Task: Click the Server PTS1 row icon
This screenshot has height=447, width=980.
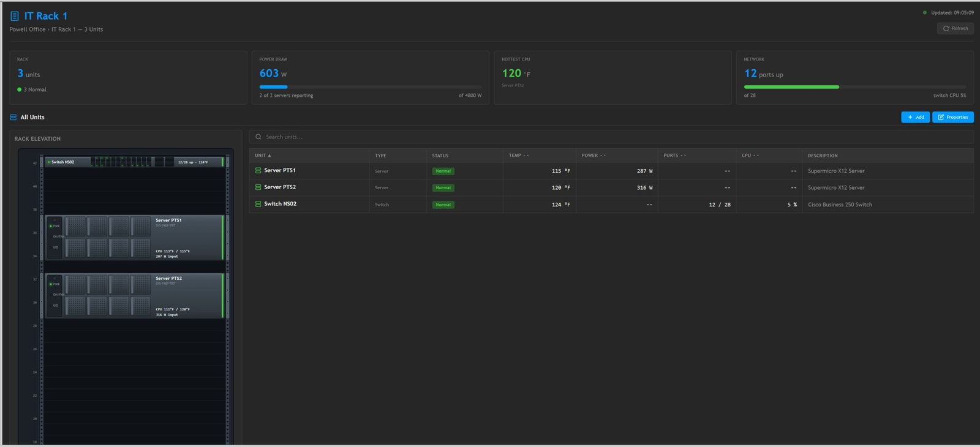Action: click(258, 170)
